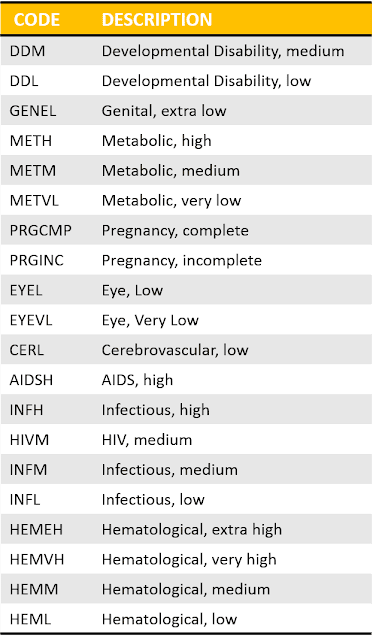Viewport: 373px width, 640px height.
Task: Click the INFL code cell
Action: 25,499
